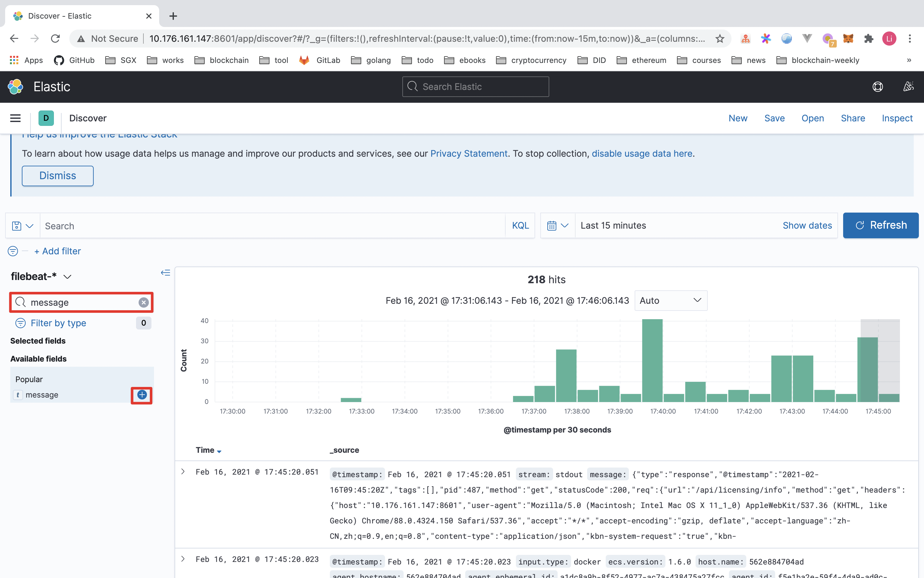The height and width of the screenshot is (578, 924).
Task: Click the Elastic logo icon
Action: click(16, 87)
